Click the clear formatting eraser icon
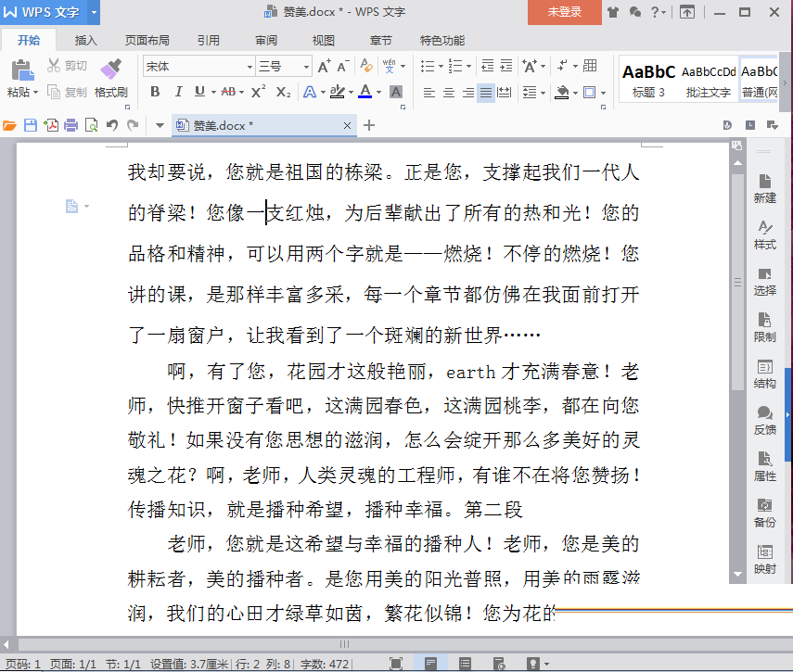The image size is (793, 672). click(x=366, y=66)
